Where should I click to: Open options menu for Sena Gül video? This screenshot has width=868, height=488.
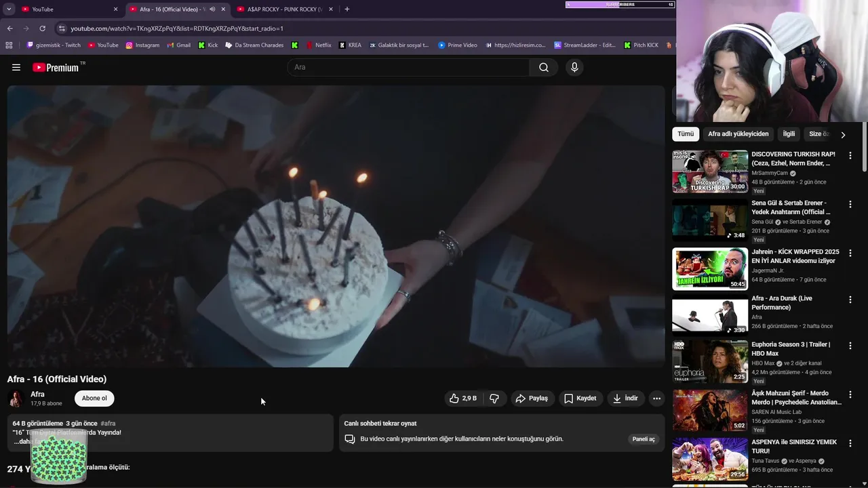point(850,205)
